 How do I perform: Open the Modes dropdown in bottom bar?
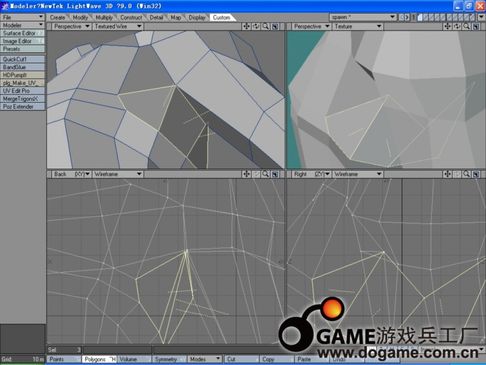(x=204, y=359)
